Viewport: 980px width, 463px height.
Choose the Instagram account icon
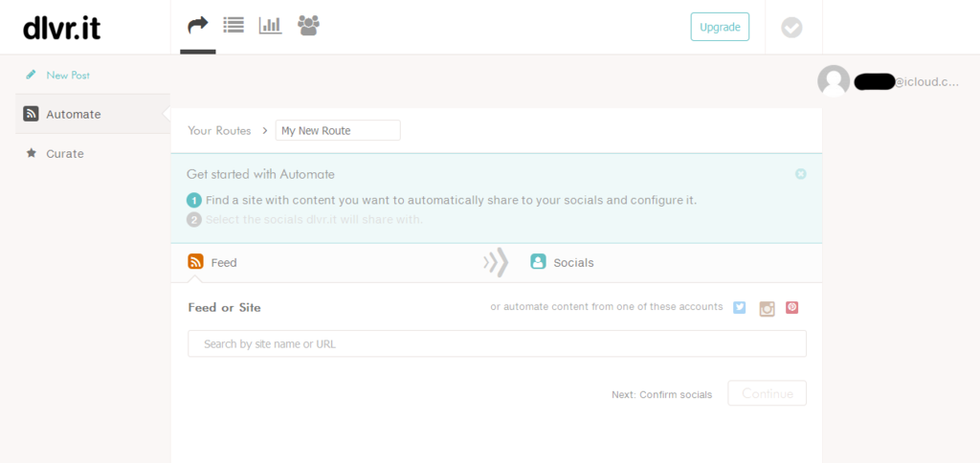click(767, 308)
